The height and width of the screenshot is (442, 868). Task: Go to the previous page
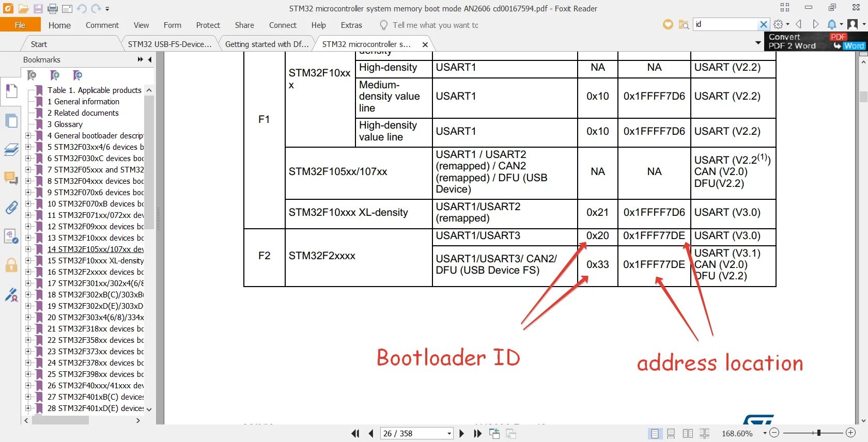371,434
